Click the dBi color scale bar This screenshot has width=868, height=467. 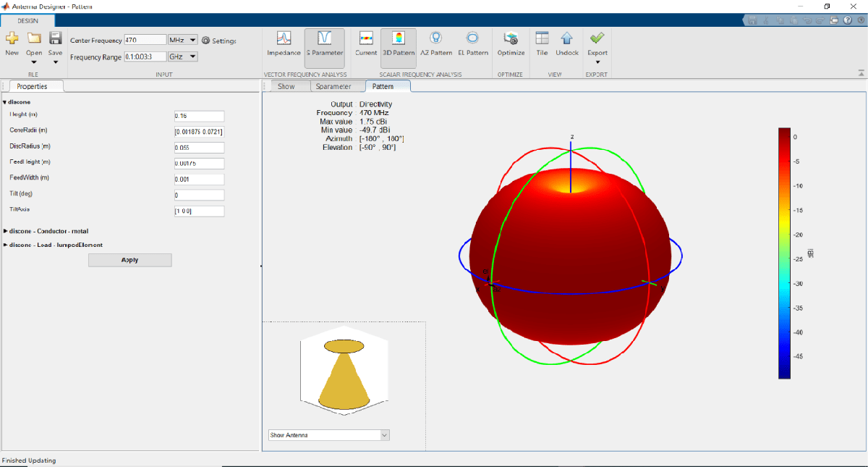tap(784, 253)
